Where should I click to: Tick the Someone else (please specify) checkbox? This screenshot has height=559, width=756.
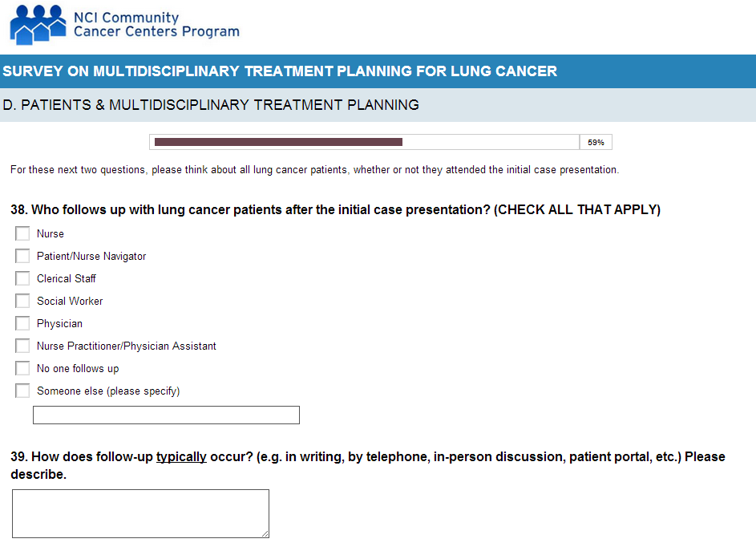22,391
